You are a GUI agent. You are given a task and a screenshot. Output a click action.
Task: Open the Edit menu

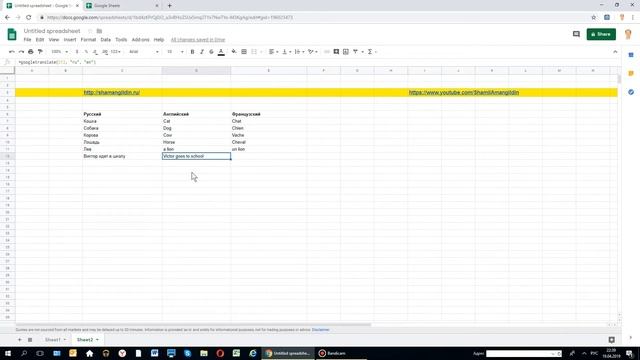[40, 40]
